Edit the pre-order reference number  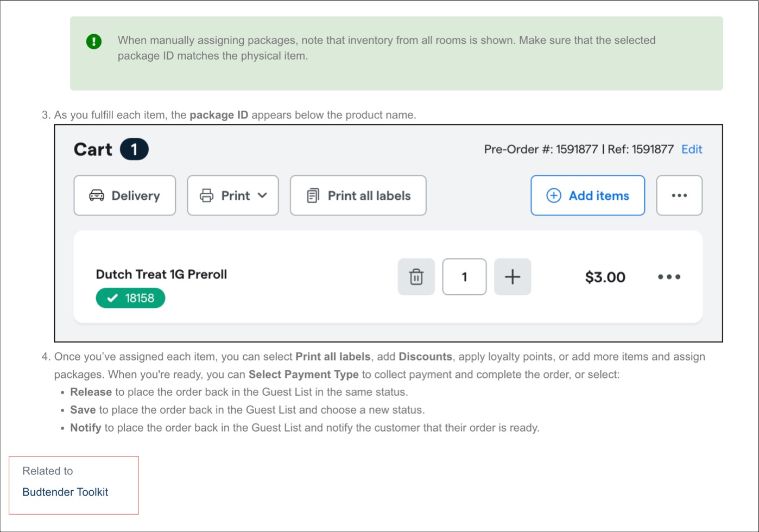692,149
